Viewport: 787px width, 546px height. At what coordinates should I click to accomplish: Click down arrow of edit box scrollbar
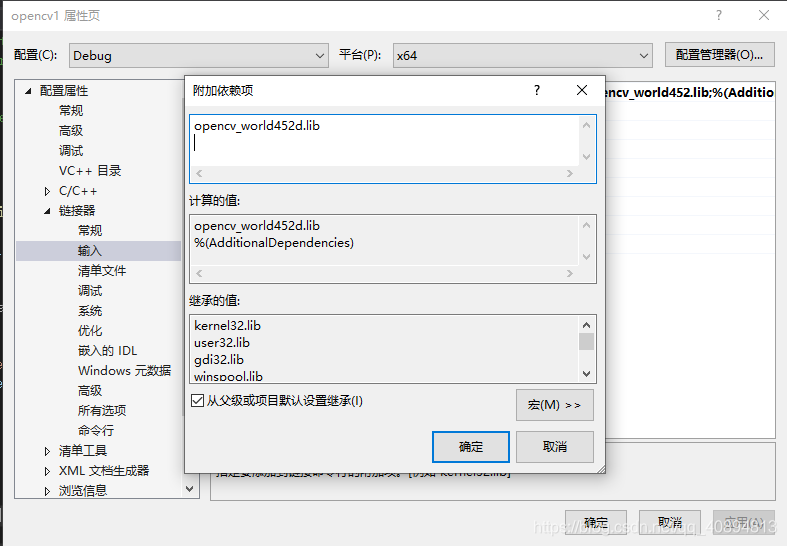pyautogui.click(x=586, y=157)
